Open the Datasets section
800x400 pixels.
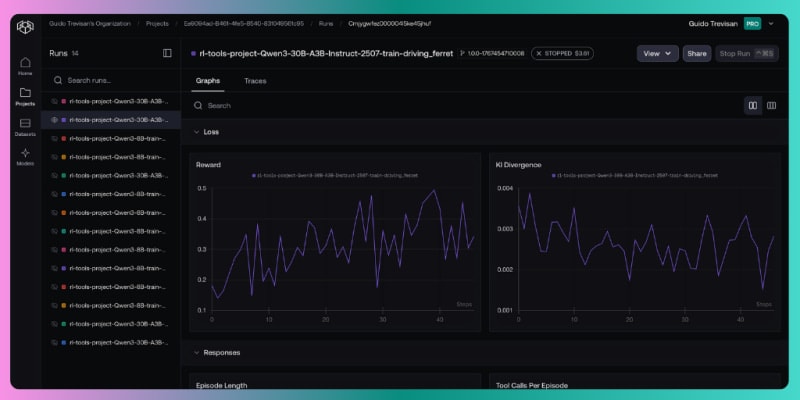click(x=25, y=127)
